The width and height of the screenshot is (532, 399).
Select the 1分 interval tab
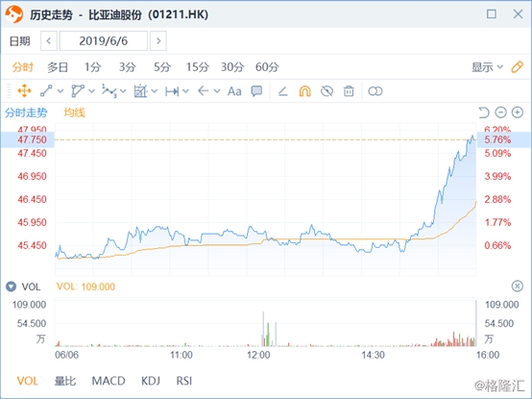click(x=92, y=67)
